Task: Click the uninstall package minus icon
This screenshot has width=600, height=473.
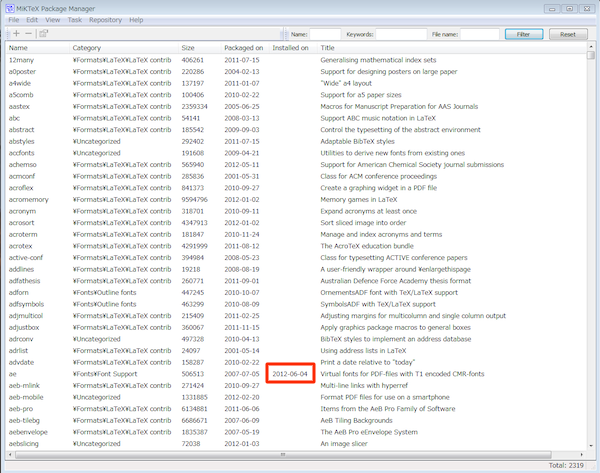Action: point(29,34)
